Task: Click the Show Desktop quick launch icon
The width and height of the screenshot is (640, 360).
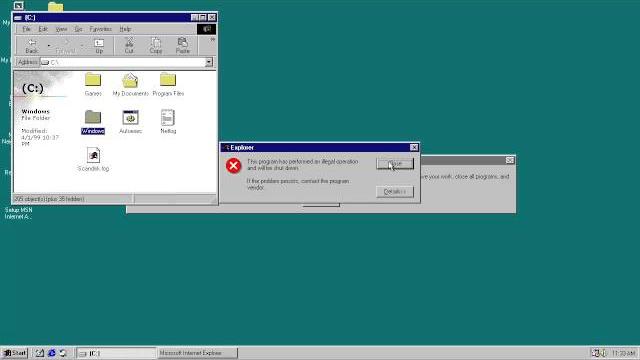Action: click(40, 353)
